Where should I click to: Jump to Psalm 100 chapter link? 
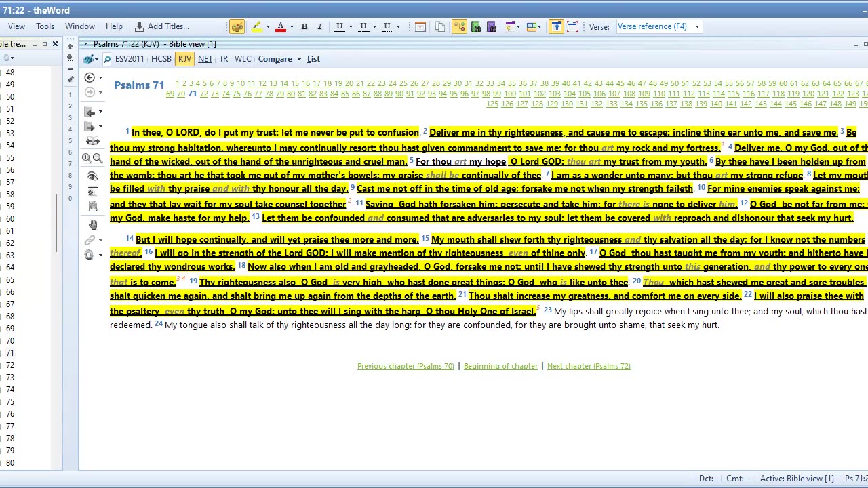coord(510,94)
